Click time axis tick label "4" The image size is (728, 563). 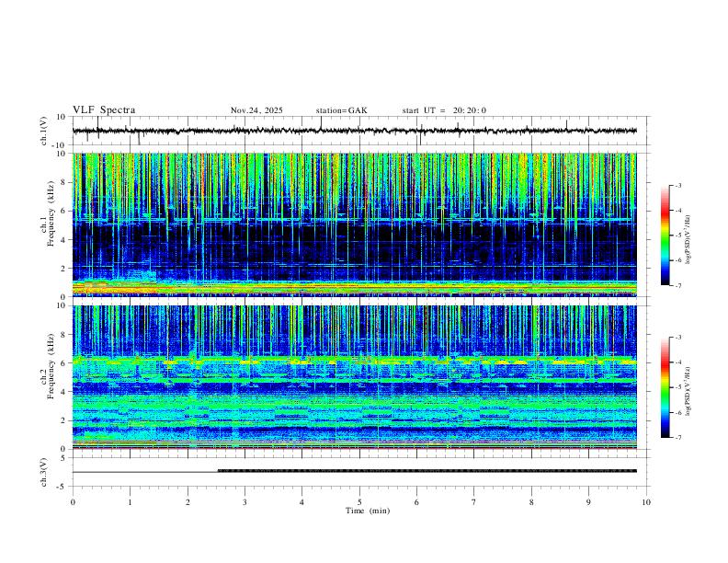point(301,502)
